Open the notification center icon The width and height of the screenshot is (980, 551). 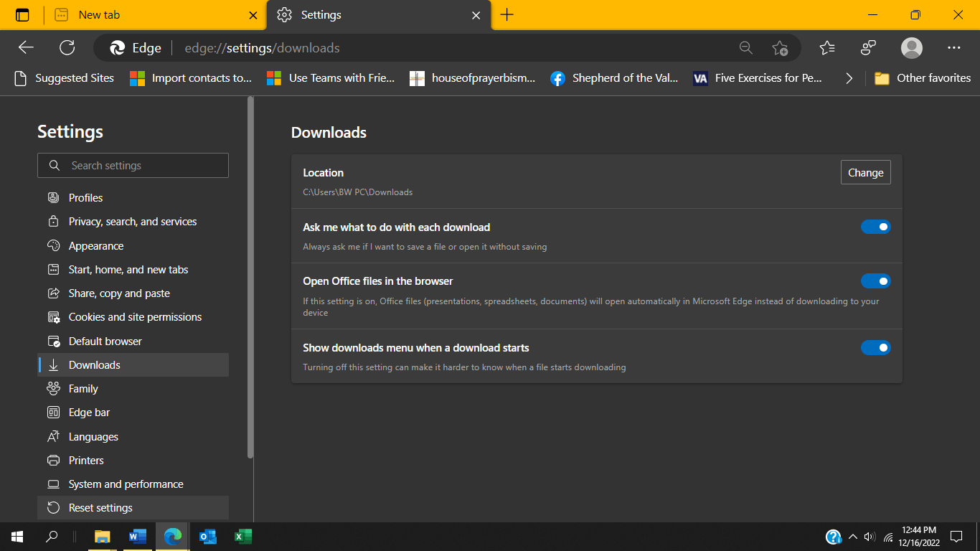956,536
